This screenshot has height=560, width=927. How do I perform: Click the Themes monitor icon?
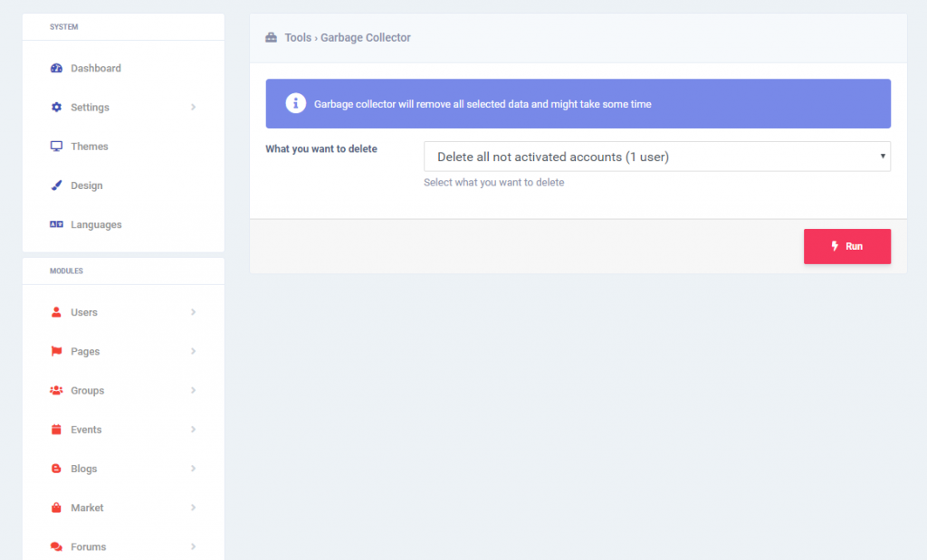coord(56,146)
